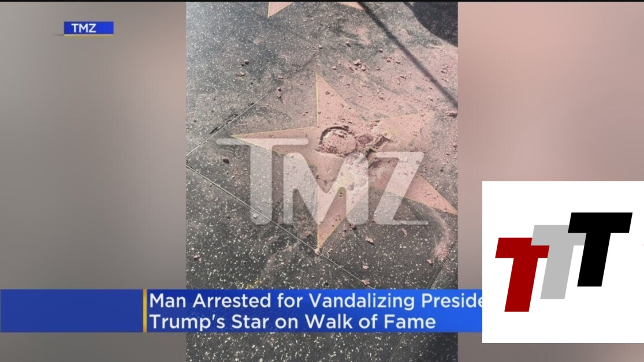Click the empty blue block beside headline
The image size is (644, 362).
pos(71,311)
